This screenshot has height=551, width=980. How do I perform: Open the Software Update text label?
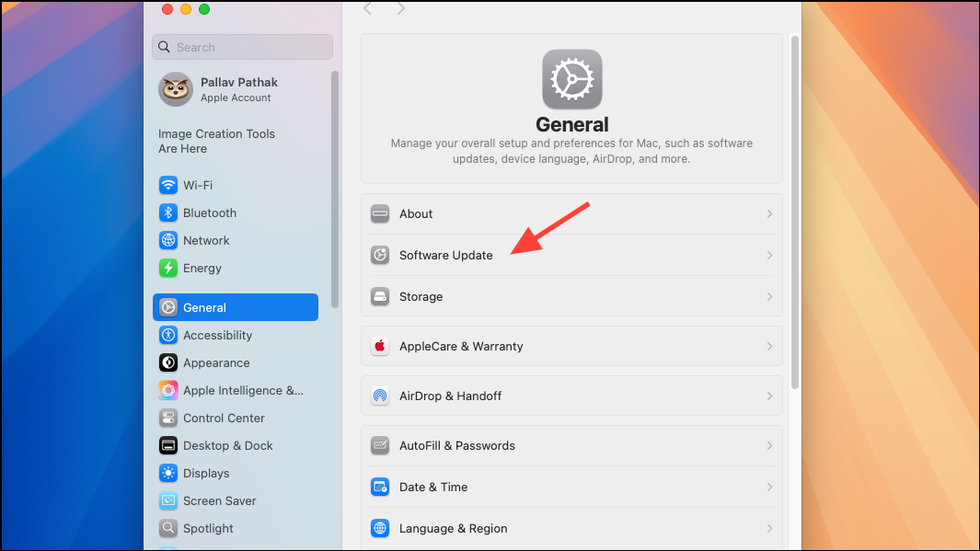[x=445, y=255]
